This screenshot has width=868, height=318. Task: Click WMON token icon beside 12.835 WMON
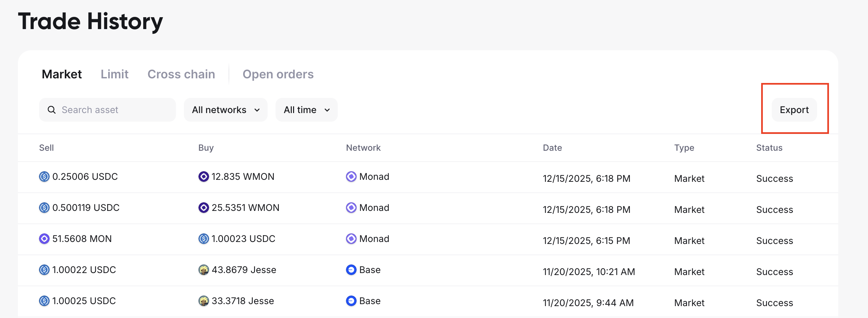203,177
